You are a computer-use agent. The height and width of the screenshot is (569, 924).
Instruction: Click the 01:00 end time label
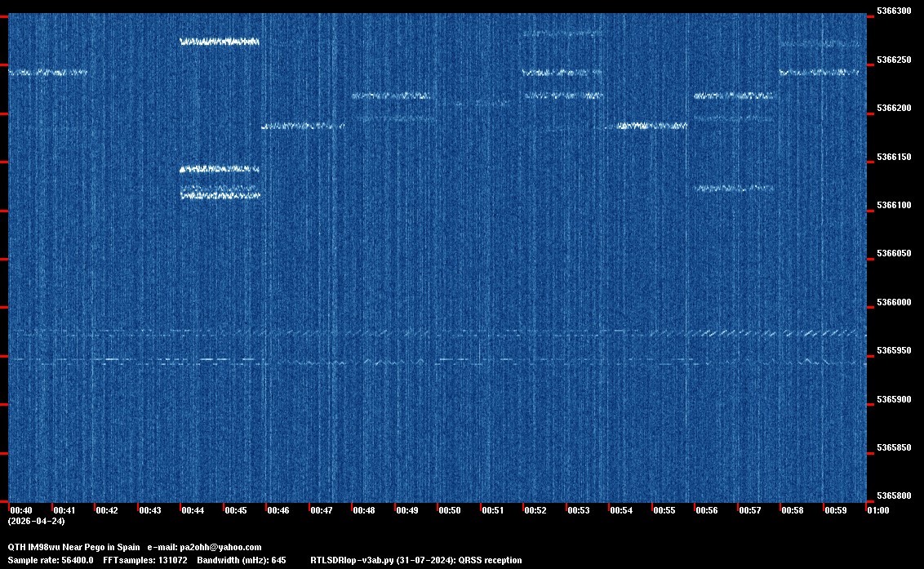point(878,510)
